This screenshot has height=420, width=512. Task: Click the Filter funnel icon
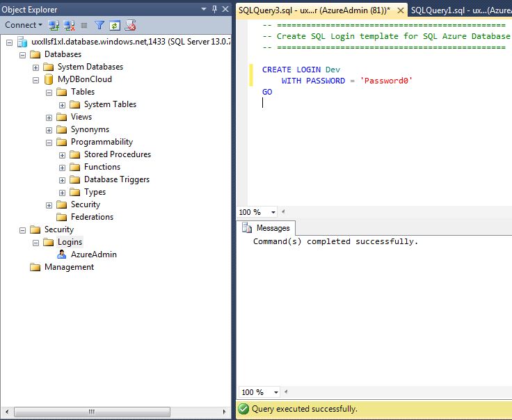(99, 25)
